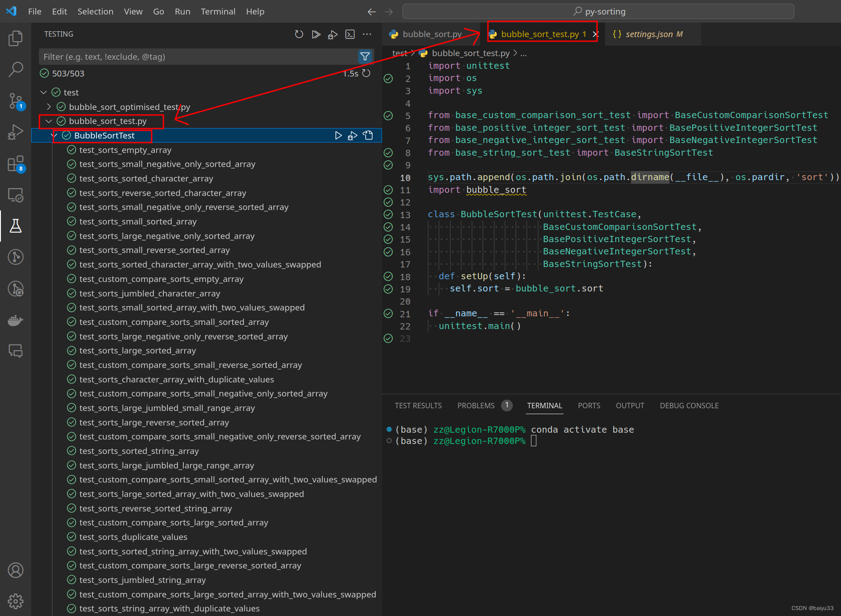
Task: Open the Run menu
Action: click(x=182, y=12)
